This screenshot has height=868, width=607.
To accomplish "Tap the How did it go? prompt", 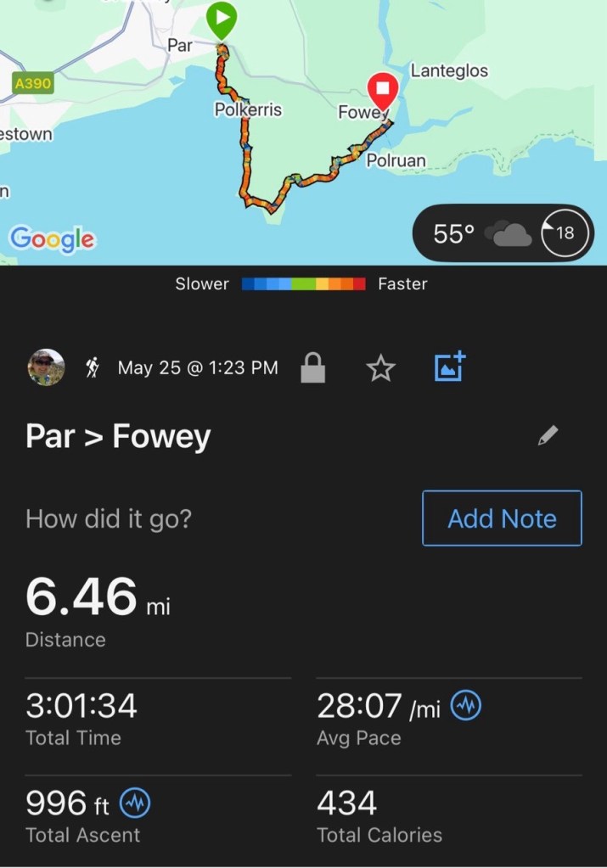I will [x=109, y=518].
